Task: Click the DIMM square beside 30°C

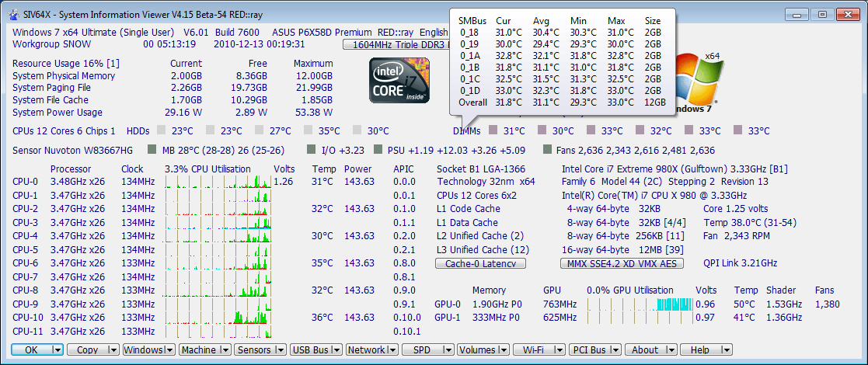Action: tap(542, 130)
